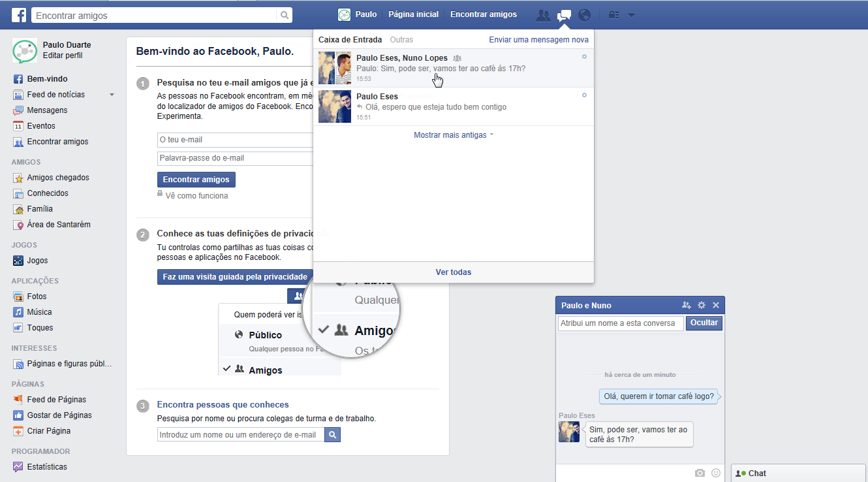
Task: Expand the account menu arrow in top bar
Action: click(631, 15)
